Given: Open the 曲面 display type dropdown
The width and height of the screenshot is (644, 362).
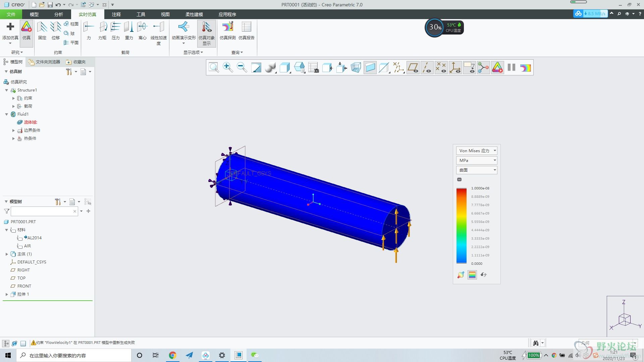Looking at the screenshot, I should point(477,170).
